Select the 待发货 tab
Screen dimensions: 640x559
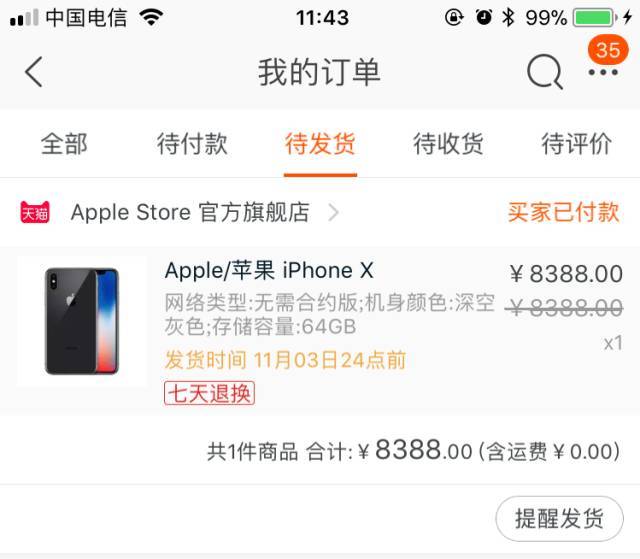pyautogui.click(x=320, y=144)
